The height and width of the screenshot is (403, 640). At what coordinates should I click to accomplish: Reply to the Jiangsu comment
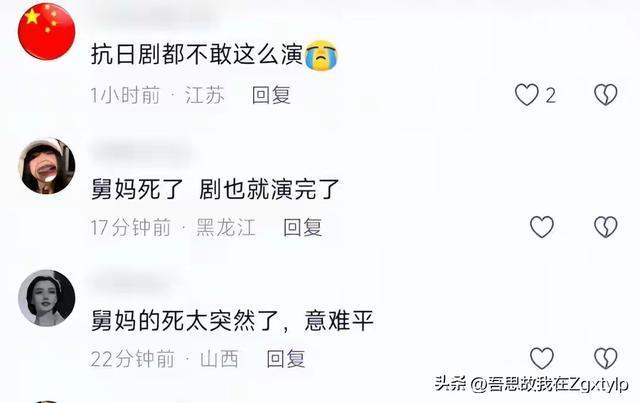pyautogui.click(x=271, y=95)
